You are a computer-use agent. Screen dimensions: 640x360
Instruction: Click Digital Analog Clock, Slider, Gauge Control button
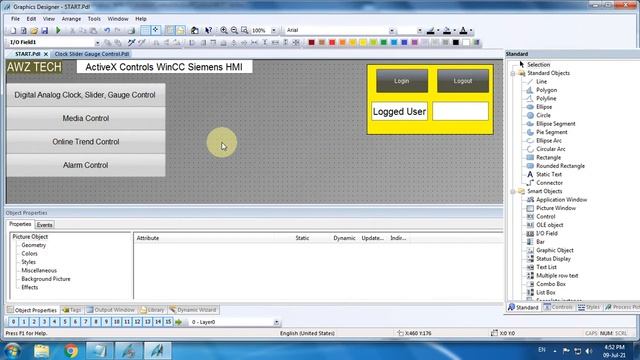pyautogui.click(x=86, y=95)
